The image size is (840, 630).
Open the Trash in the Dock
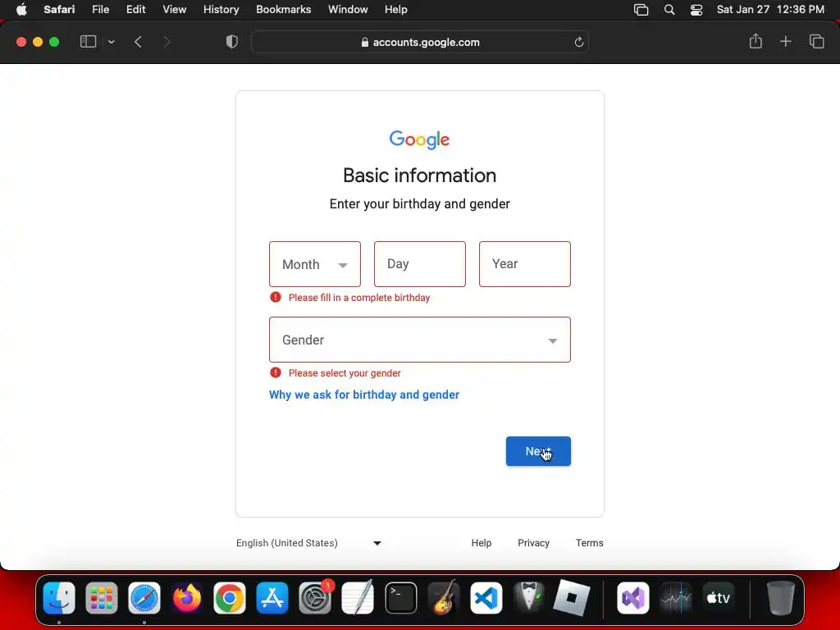point(780,598)
